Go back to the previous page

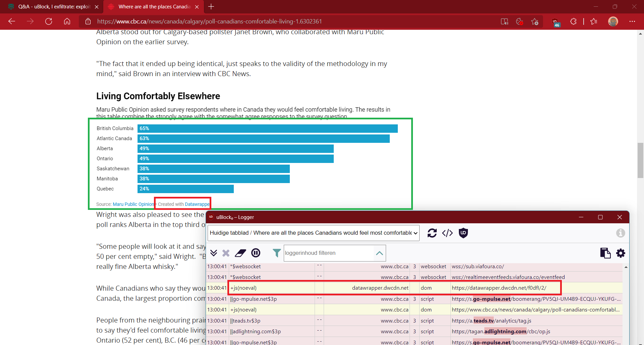[12, 21]
